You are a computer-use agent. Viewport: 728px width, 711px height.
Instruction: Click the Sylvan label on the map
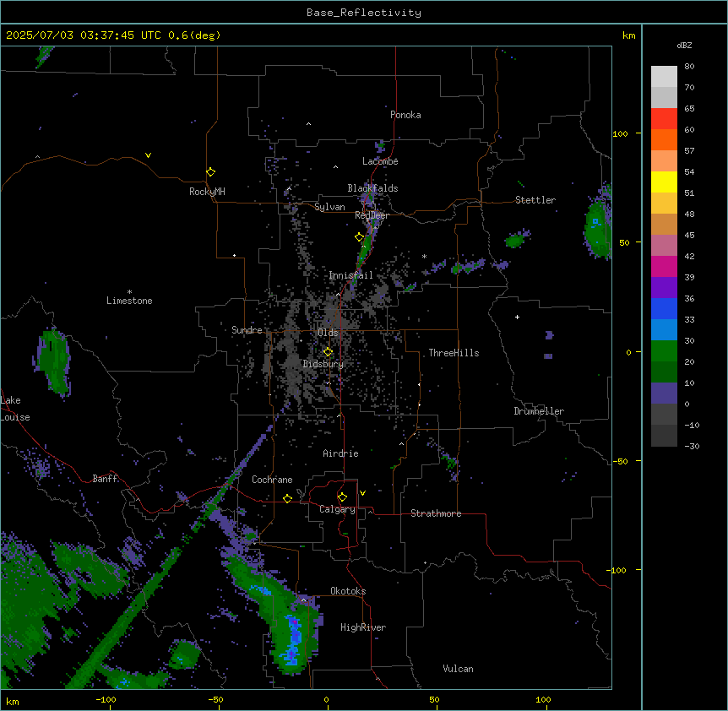pyautogui.click(x=329, y=207)
